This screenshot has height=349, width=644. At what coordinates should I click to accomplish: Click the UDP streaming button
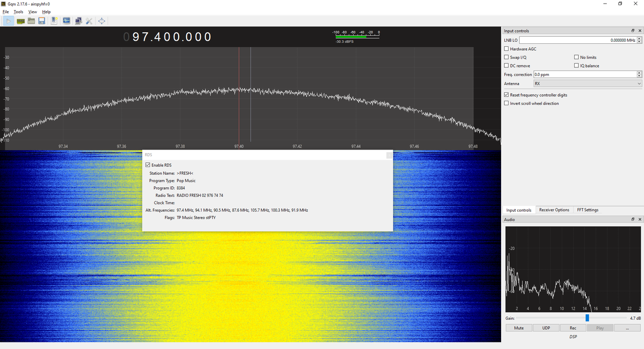(x=546, y=328)
